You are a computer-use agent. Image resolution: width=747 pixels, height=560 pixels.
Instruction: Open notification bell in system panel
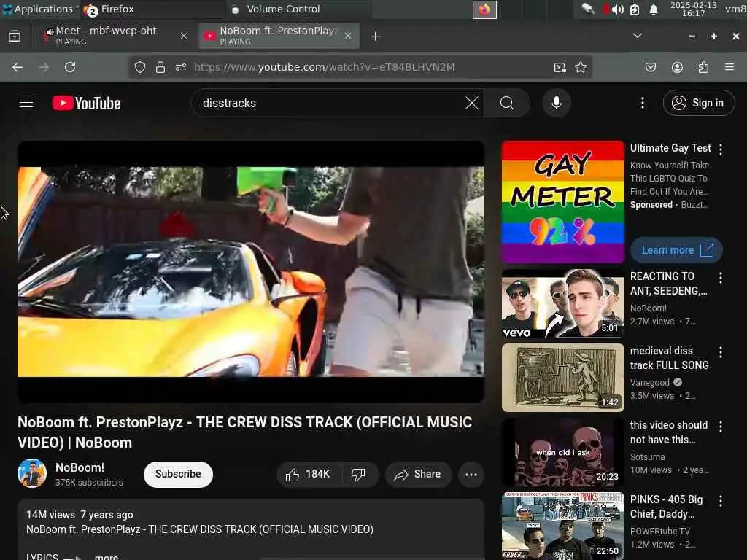click(x=654, y=9)
